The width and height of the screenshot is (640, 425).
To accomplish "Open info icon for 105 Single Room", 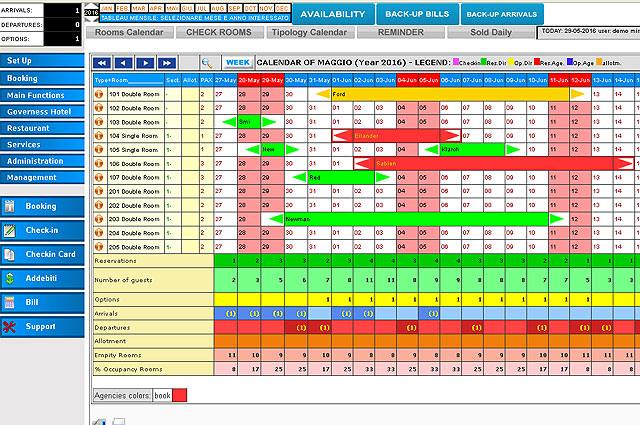I will click(99, 149).
